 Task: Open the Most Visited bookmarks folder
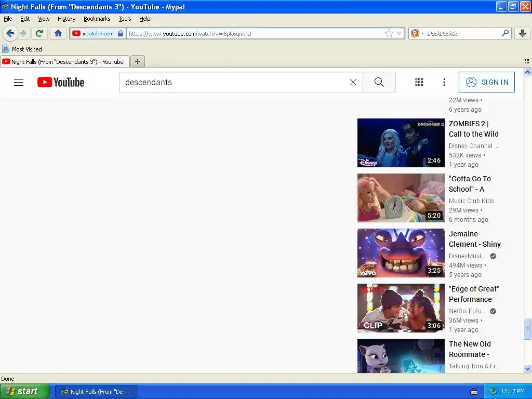click(x=22, y=49)
